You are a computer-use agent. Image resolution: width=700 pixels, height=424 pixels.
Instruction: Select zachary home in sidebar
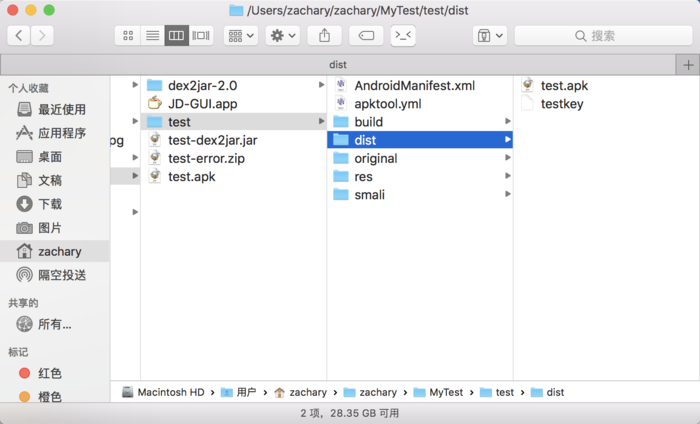(x=54, y=251)
